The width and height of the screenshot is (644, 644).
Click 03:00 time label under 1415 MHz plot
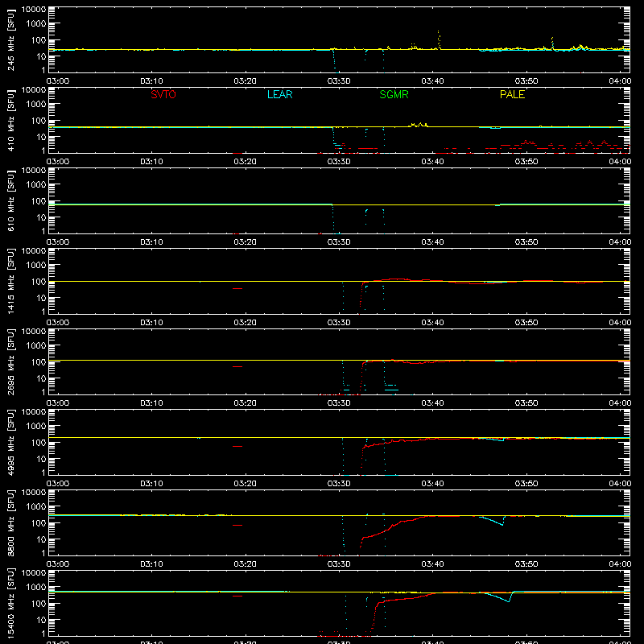click(58, 323)
